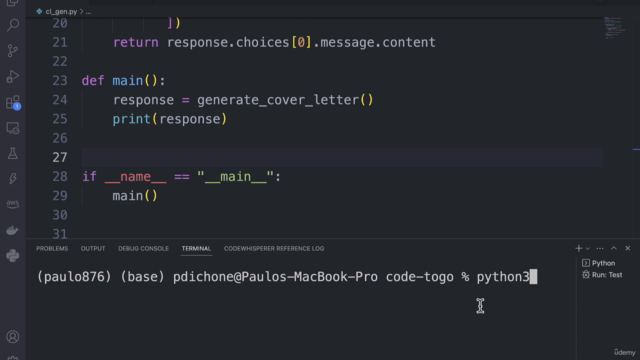
Task: Open the Remote Explorer view
Action: [x=13, y=128]
